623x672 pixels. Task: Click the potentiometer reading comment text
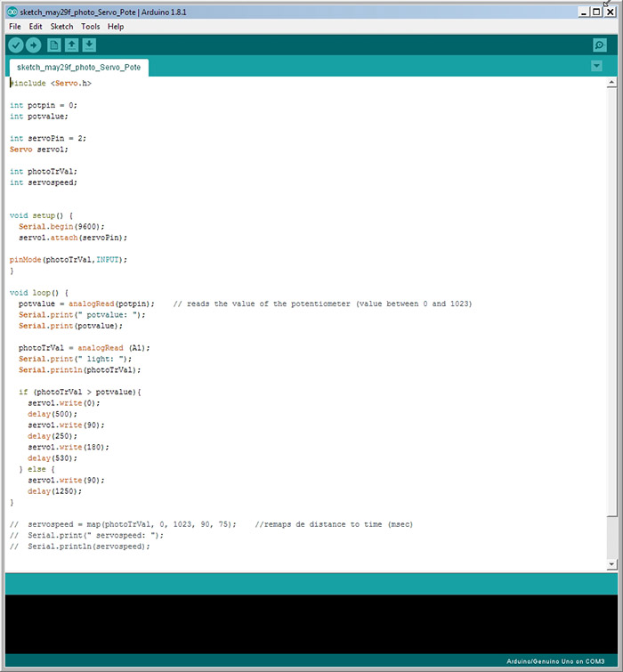(323, 304)
